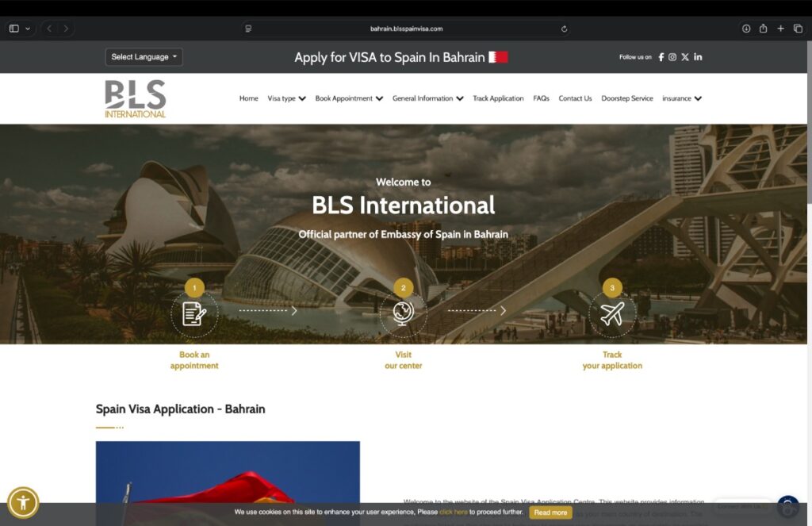Click the Safari sidebar toggle icon
This screenshot has width=812, height=526.
pos(14,29)
